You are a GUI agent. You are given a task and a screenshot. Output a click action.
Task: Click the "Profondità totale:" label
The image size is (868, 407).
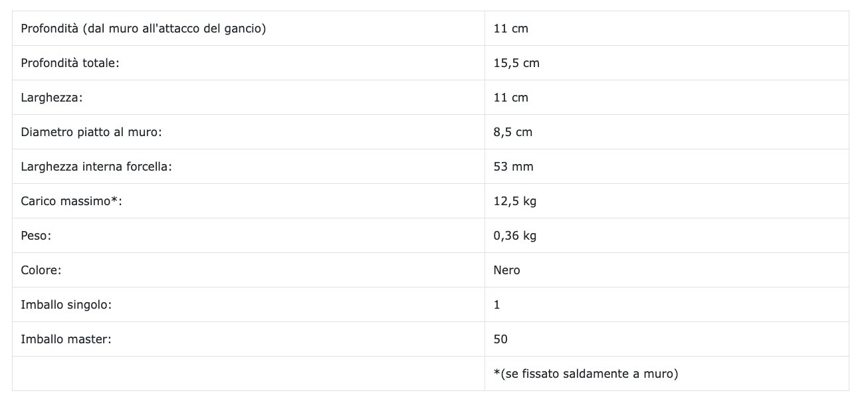click(x=70, y=63)
